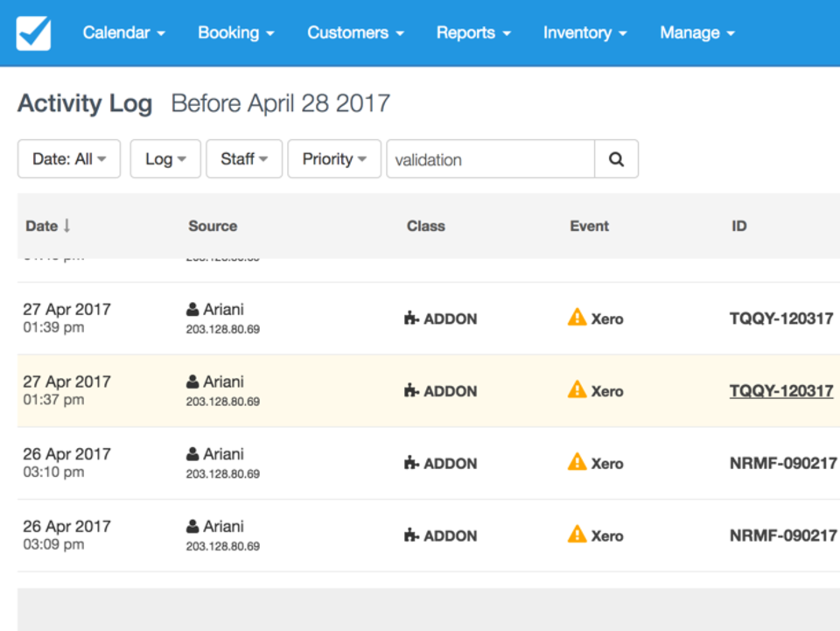Click the user icon beside Ariani at 03:10 pm
Viewport: 840px width, 631px height.
192,453
